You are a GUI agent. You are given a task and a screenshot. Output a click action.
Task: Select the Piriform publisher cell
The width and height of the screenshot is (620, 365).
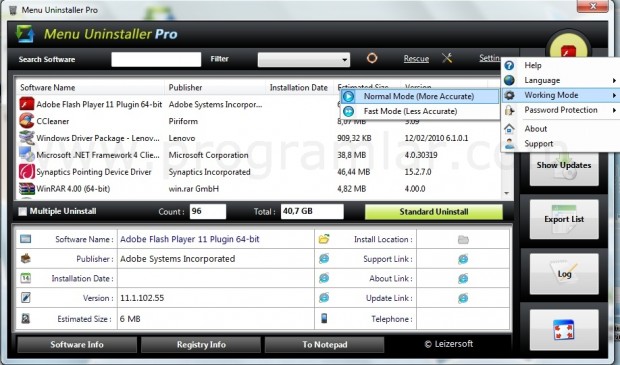[x=183, y=121]
